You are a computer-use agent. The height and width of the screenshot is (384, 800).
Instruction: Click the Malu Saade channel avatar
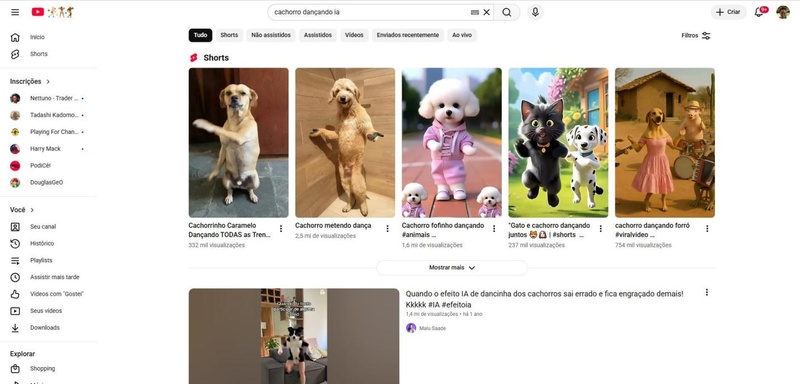(411, 328)
